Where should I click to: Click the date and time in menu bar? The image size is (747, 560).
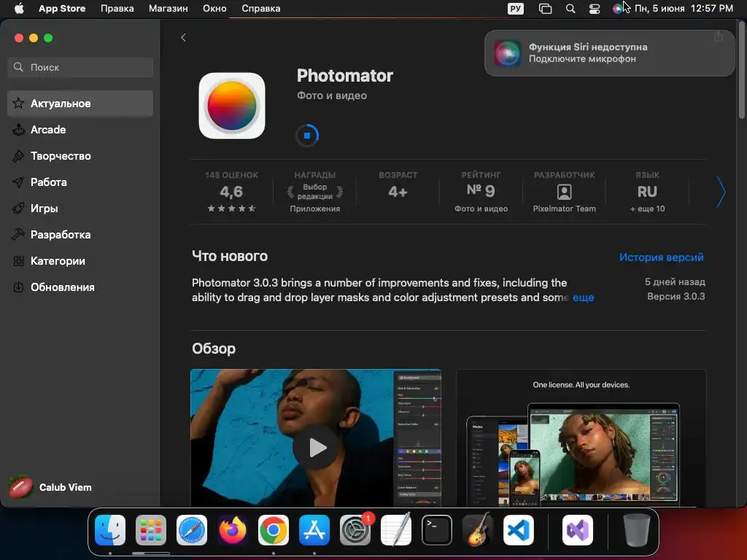pos(684,9)
